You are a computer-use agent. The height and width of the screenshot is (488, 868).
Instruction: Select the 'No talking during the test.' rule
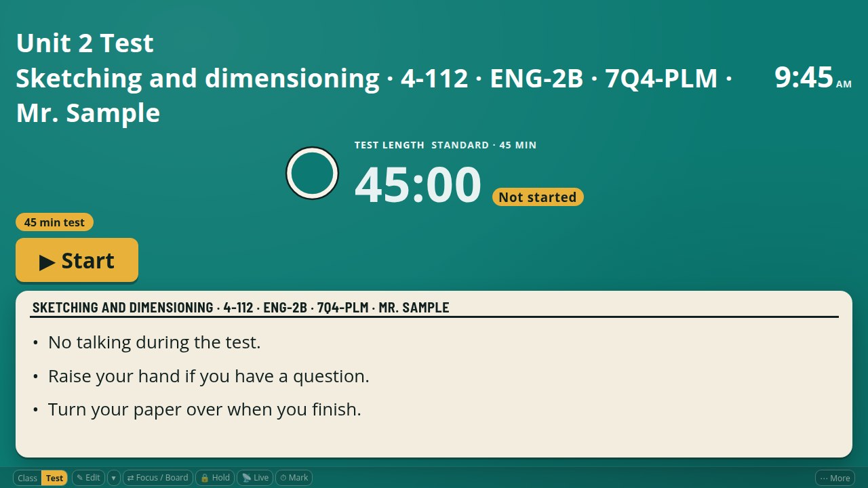coord(154,342)
